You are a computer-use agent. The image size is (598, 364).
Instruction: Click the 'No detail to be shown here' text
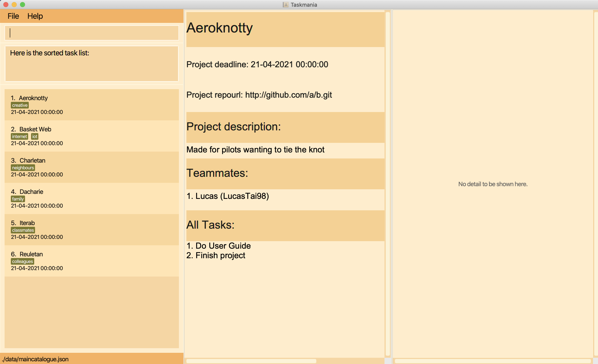point(493,184)
